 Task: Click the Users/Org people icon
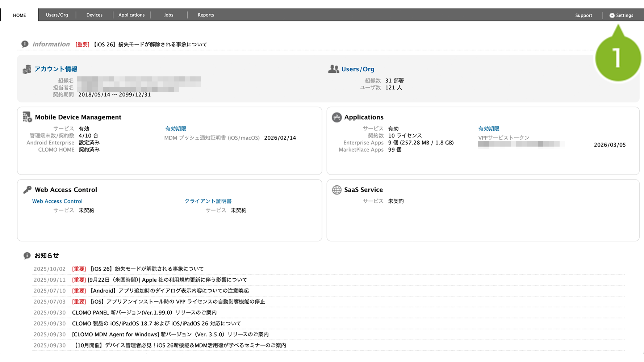(x=333, y=69)
